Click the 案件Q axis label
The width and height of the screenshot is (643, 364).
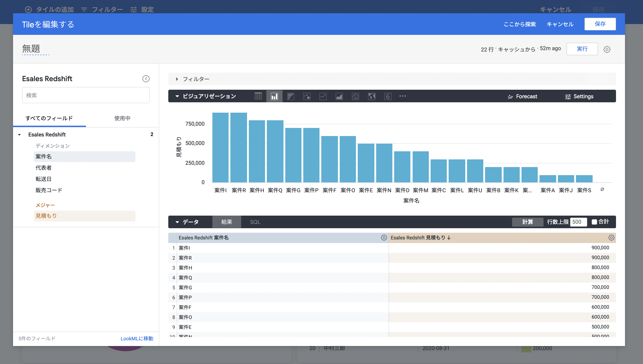pyautogui.click(x=275, y=190)
